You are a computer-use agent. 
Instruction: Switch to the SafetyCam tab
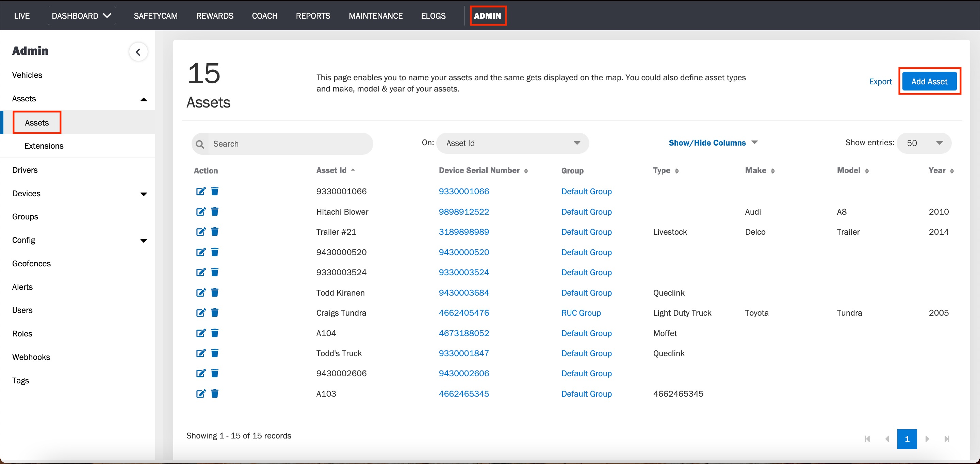coord(156,16)
